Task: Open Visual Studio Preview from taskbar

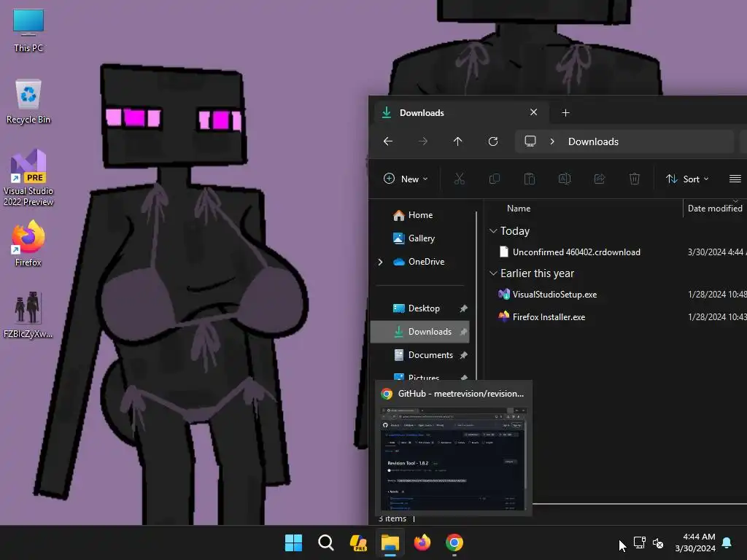Action: pos(358,542)
